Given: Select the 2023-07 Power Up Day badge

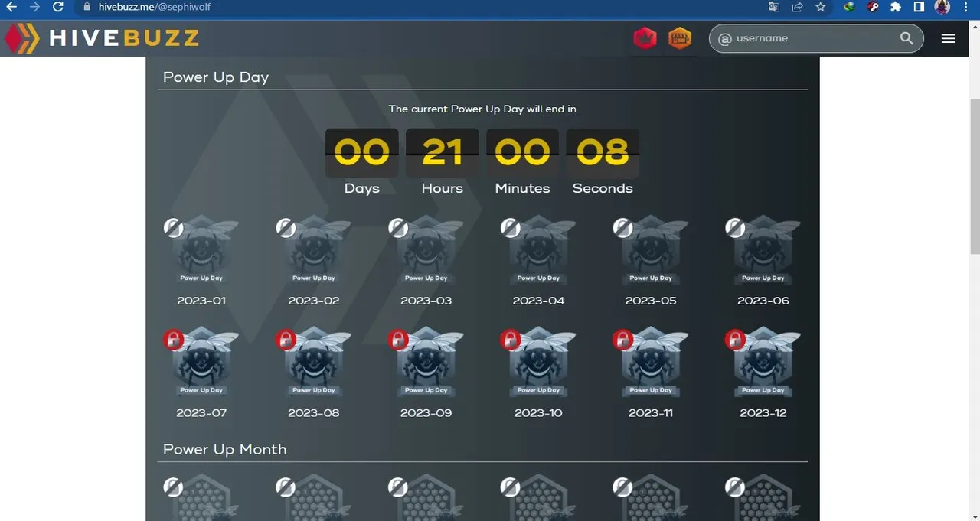Looking at the screenshot, I should point(201,363).
